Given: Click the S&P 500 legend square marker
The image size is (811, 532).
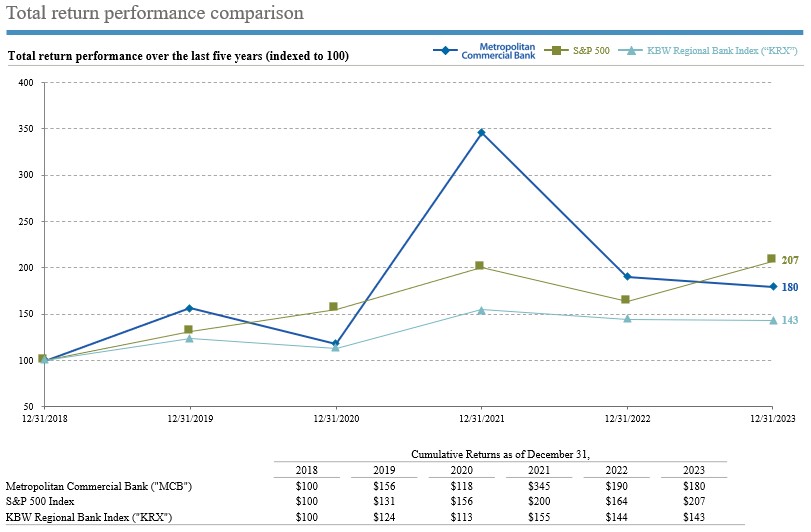Looking at the screenshot, I should click(557, 50).
